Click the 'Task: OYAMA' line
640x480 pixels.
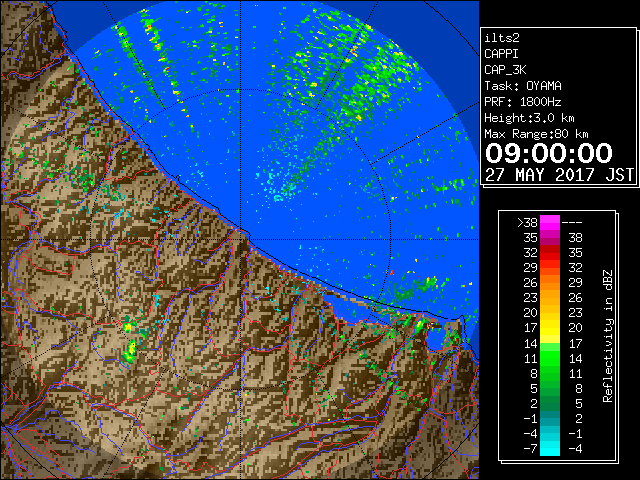[x=523, y=86]
